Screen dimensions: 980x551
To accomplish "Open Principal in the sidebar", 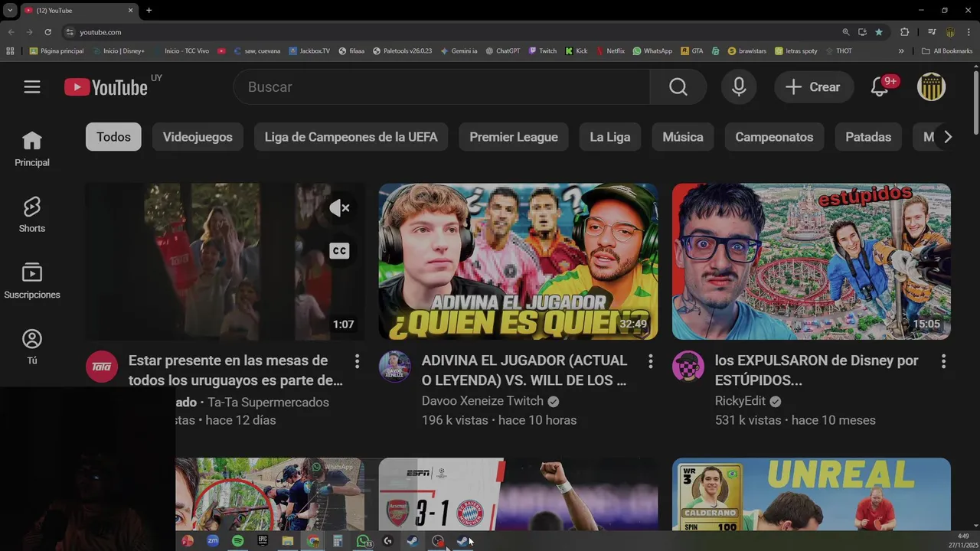I will [x=32, y=149].
